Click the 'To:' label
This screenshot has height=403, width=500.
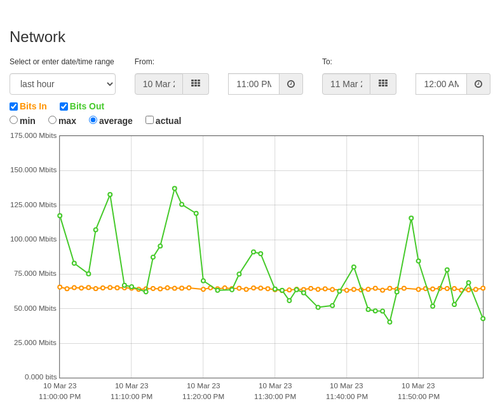tap(327, 62)
